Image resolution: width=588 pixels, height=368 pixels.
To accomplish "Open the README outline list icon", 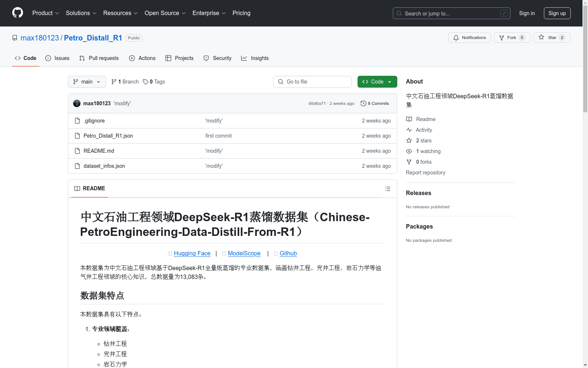I will pyautogui.click(x=388, y=189).
